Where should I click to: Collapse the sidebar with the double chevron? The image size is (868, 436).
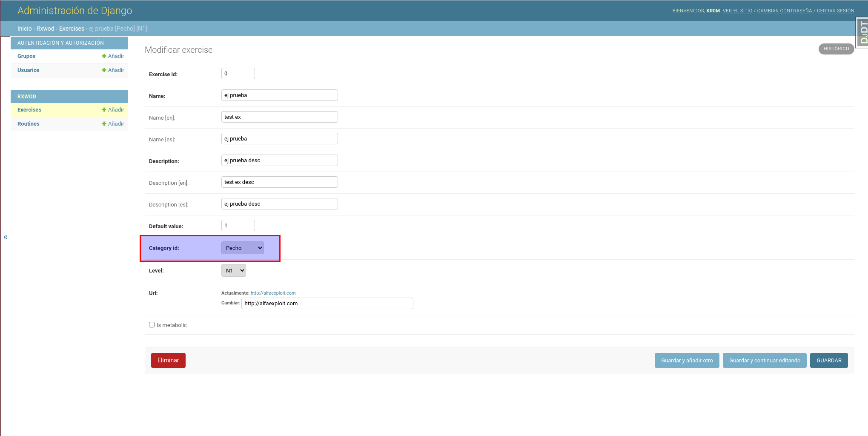6,237
